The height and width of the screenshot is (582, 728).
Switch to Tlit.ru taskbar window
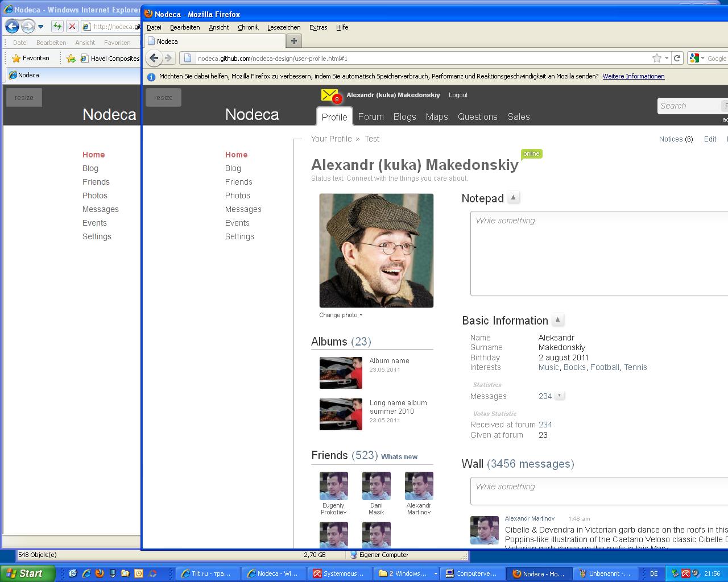tap(207, 573)
